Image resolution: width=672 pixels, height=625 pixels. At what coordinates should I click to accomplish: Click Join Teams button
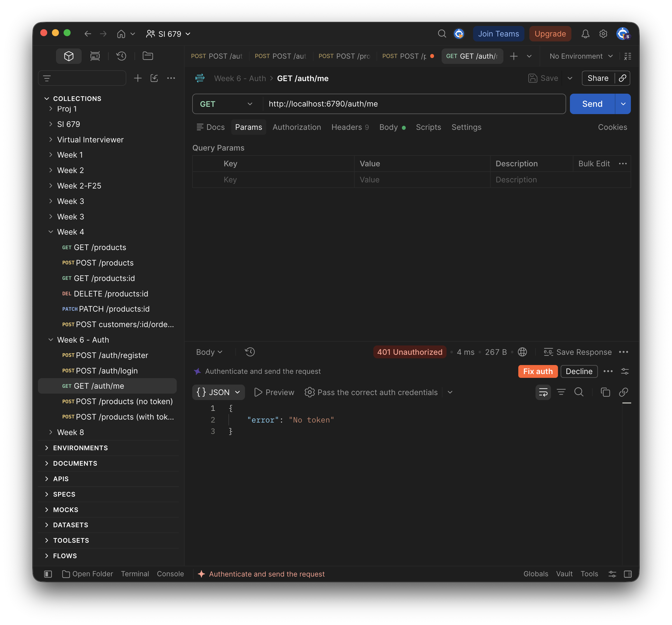click(498, 34)
